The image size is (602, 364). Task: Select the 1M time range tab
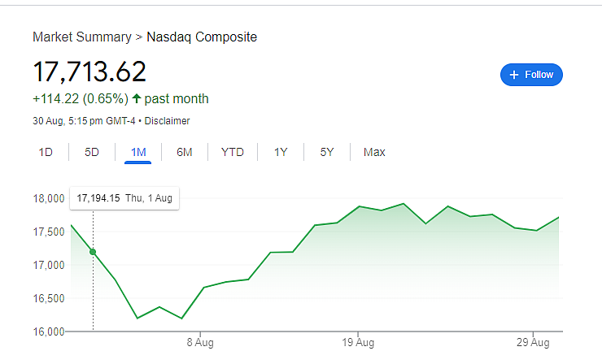[x=137, y=152]
